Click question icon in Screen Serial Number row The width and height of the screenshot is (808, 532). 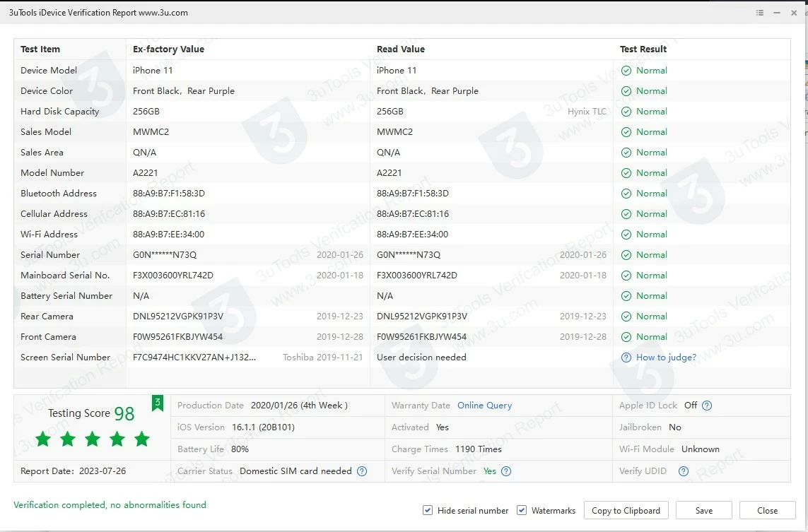click(x=626, y=357)
